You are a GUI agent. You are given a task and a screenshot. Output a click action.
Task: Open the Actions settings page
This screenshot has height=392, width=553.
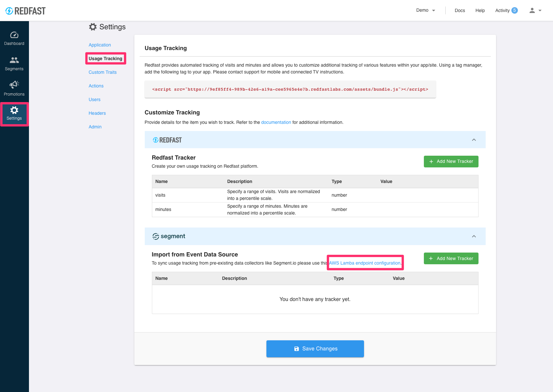[96, 86]
